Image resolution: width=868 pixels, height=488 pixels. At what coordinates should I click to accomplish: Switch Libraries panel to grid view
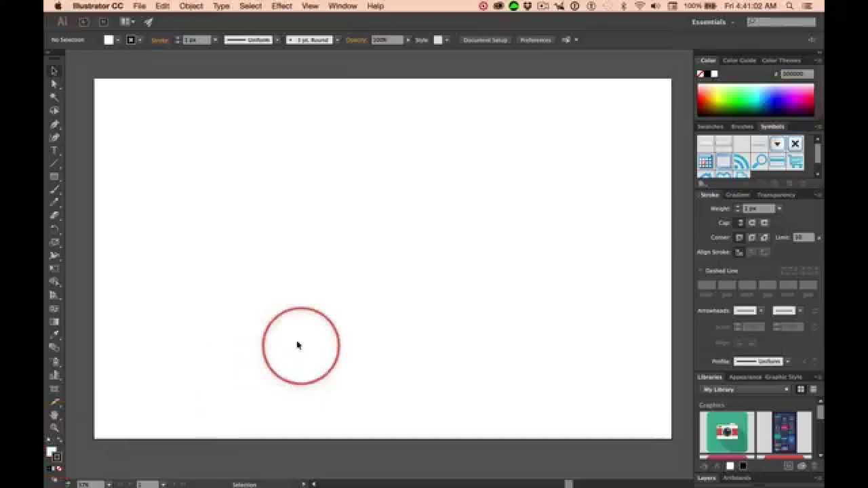(x=801, y=389)
